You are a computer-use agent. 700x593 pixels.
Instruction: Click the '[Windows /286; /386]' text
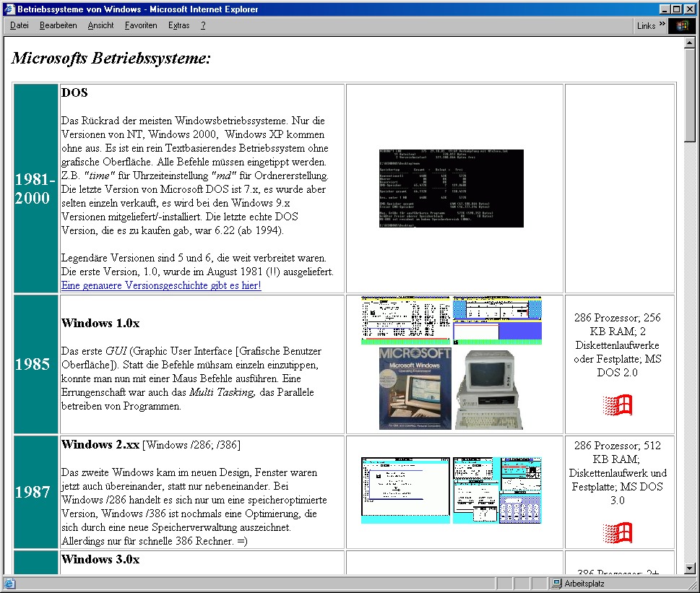pyautogui.click(x=191, y=445)
